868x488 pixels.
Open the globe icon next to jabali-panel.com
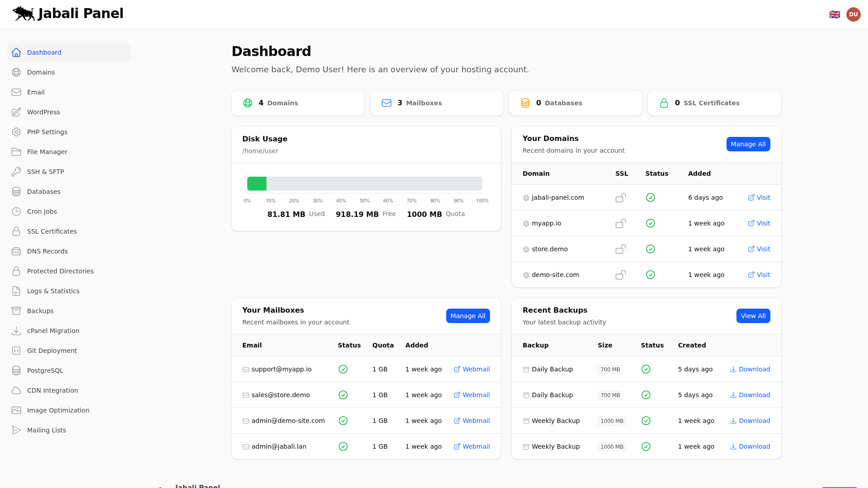(x=525, y=197)
